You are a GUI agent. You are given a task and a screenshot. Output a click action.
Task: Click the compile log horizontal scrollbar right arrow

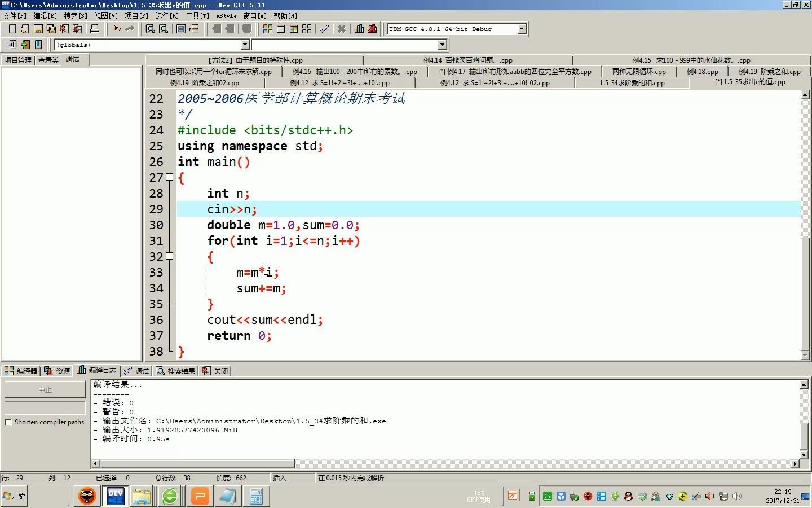point(795,464)
